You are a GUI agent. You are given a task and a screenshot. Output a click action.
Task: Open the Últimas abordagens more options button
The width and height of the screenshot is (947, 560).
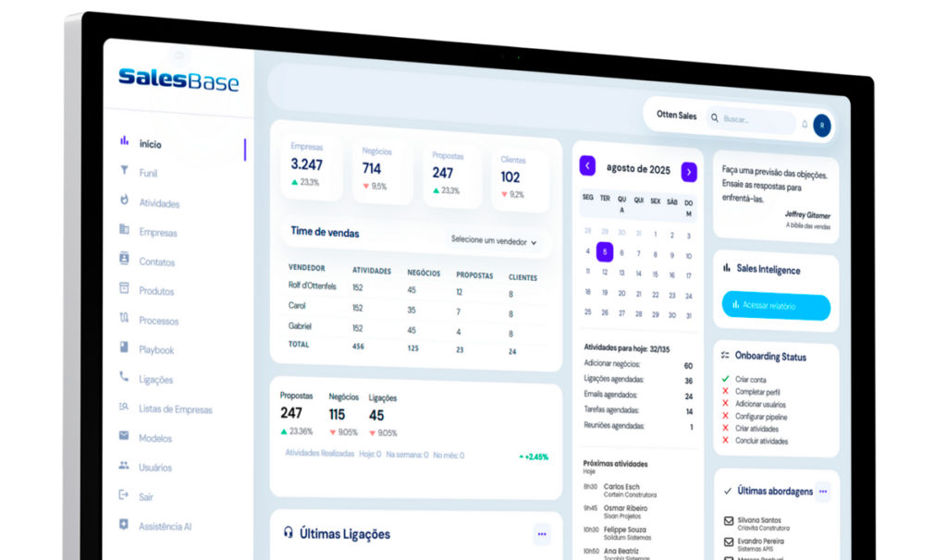822,492
